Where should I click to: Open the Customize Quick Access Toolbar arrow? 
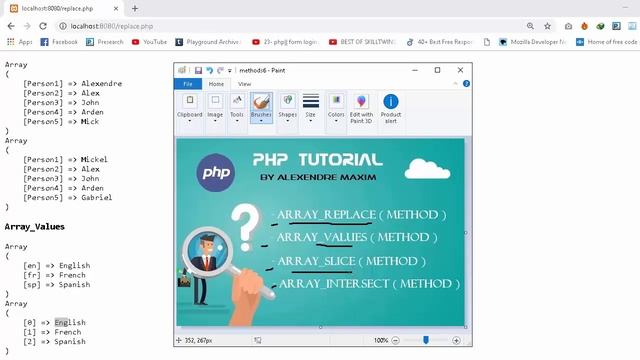pos(230,71)
